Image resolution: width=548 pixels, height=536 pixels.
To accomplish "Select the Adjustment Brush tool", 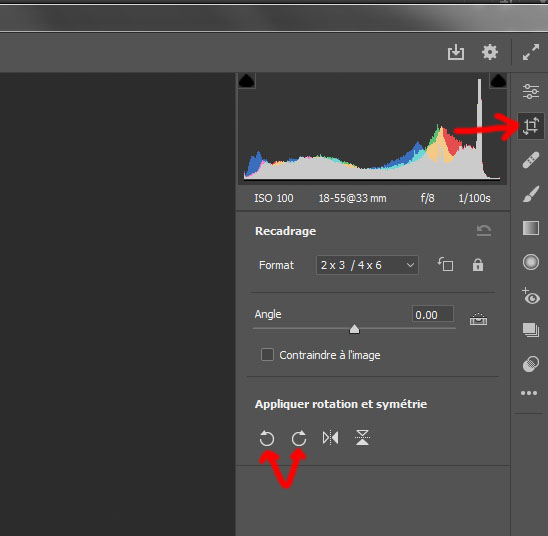I will (531, 194).
